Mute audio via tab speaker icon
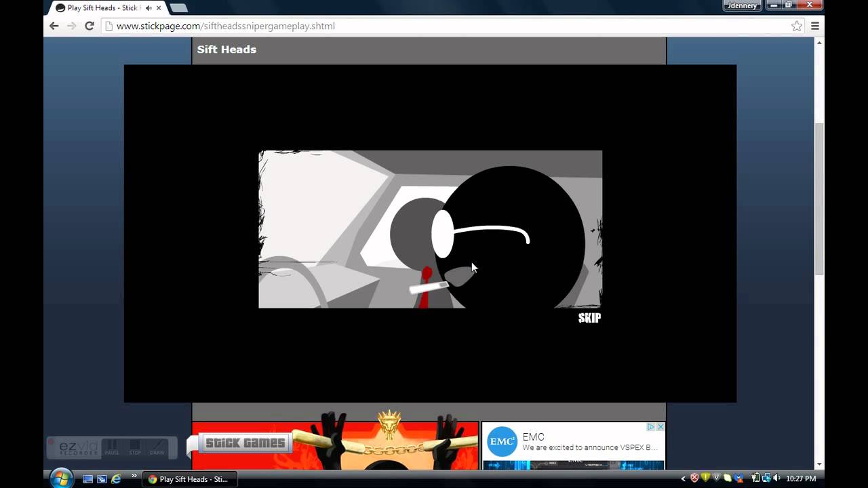 tap(149, 8)
